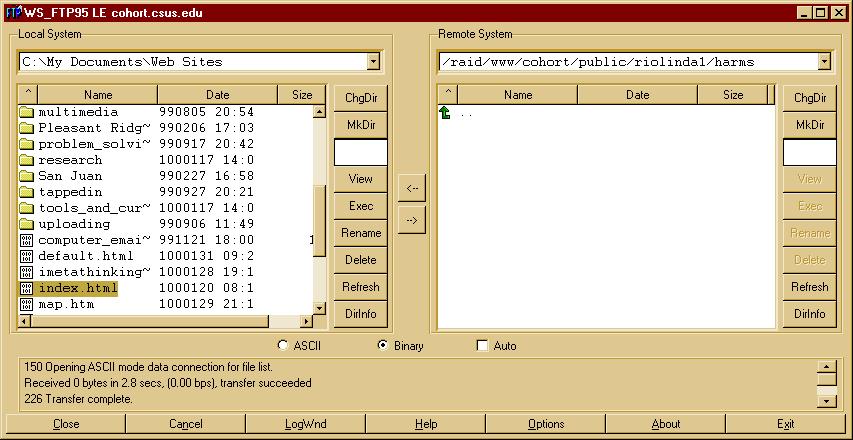This screenshot has height=440, width=853.
Task: Click the local file mask input field
Action: [x=361, y=152]
